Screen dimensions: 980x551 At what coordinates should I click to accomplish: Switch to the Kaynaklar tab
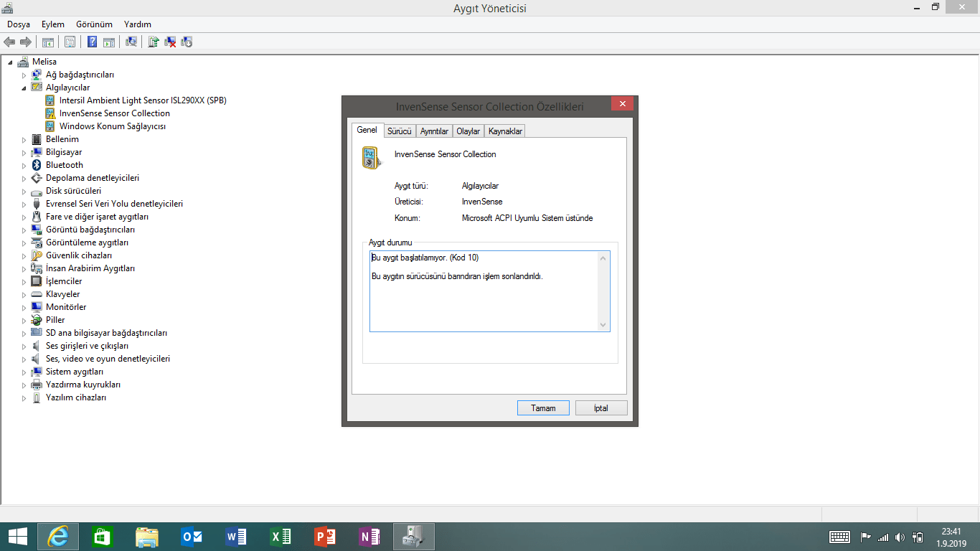pyautogui.click(x=505, y=131)
